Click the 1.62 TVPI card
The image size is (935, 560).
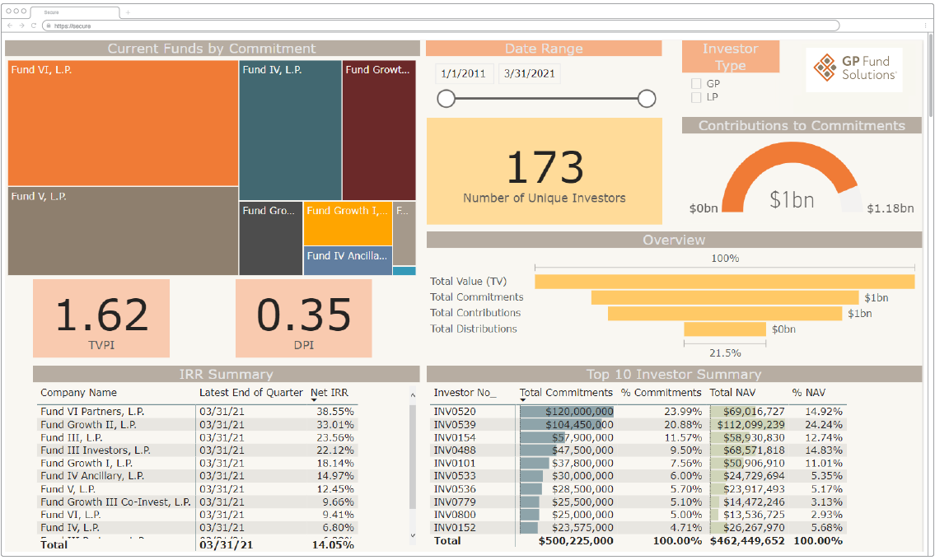pyautogui.click(x=101, y=319)
